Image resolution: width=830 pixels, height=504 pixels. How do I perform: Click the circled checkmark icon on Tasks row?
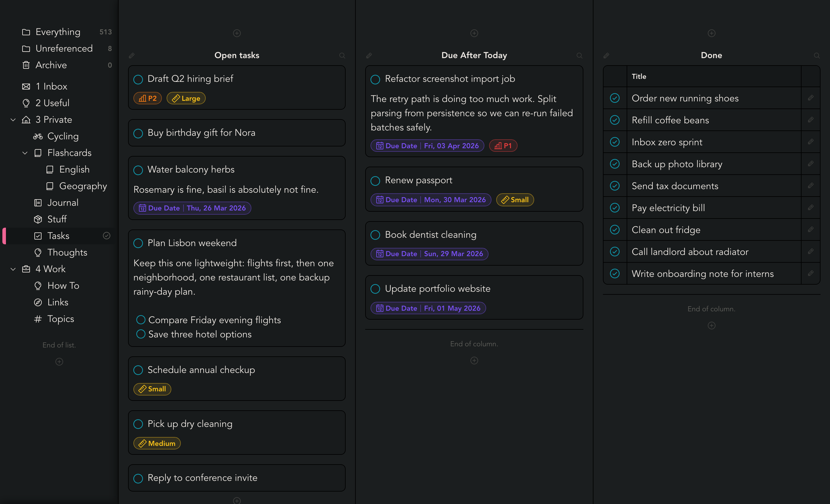pyautogui.click(x=107, y=235)
